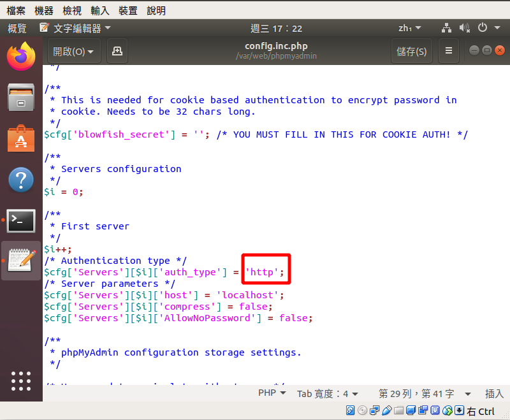Click the VirtualBox keyboard capture arrow icon
Screen dimensions: 510x420
click(459, 410)
